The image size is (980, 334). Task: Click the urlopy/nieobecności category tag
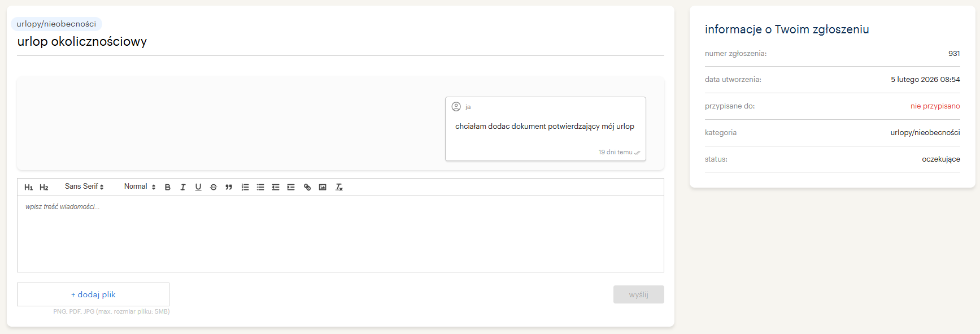click(x=56, y=24)
